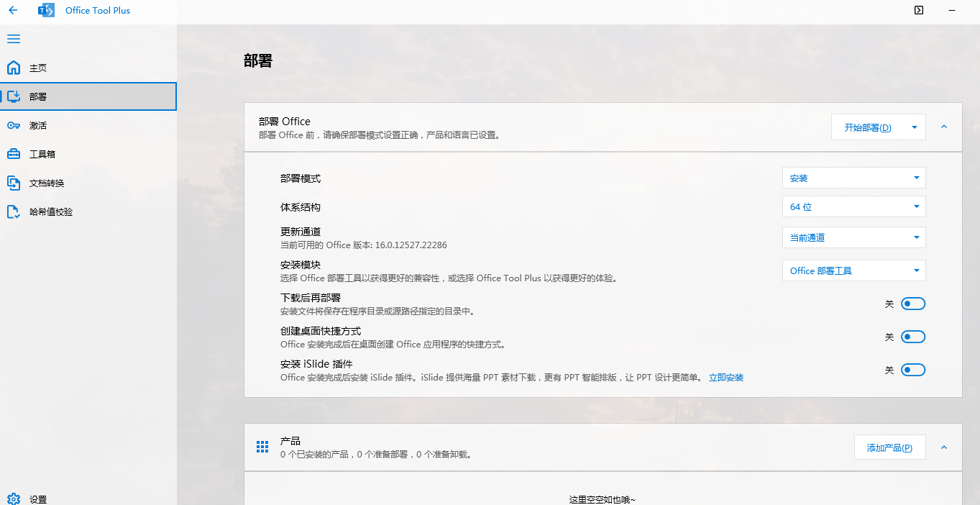Open the 体系结构 dropdown showing 64 位
This screenshot has width=980, height=505.
pos(853,206)
